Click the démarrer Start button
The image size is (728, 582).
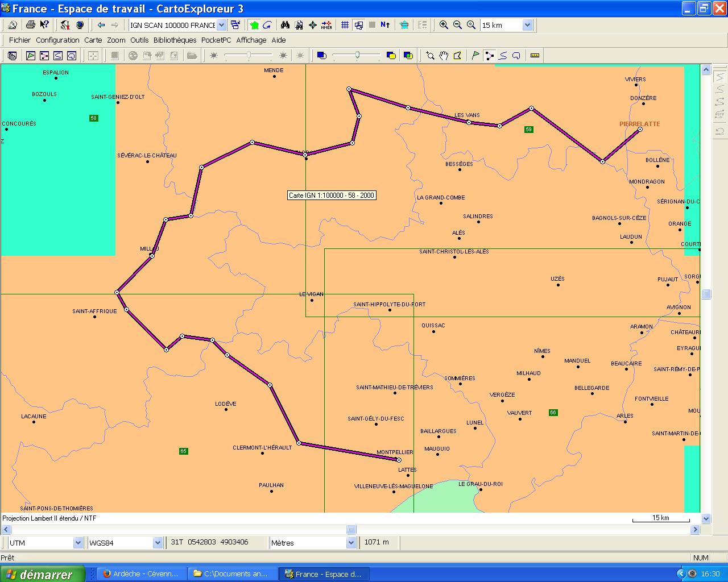point(43,574)
